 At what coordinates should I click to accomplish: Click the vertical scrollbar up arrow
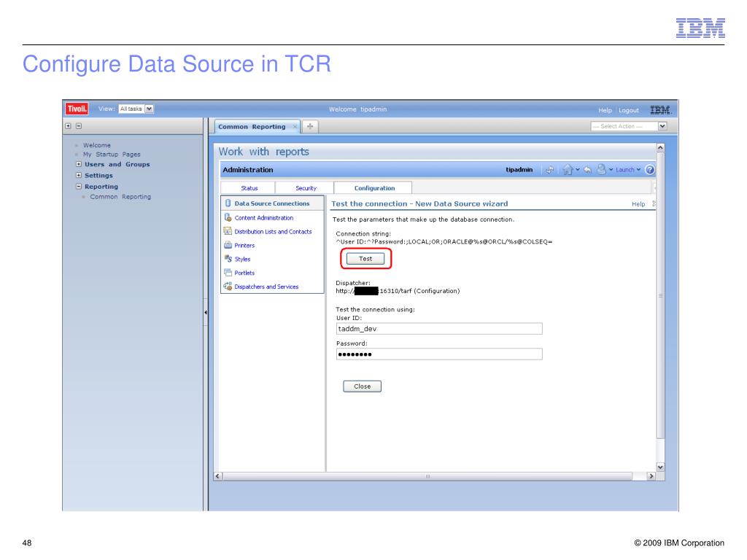[660, 147]
